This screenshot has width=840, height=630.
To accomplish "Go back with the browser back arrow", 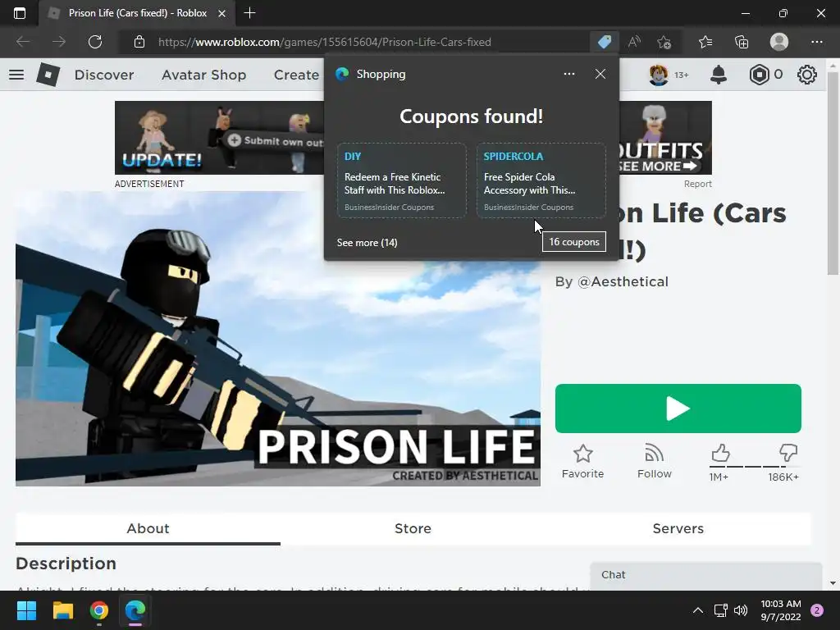I will coord(23,42).
